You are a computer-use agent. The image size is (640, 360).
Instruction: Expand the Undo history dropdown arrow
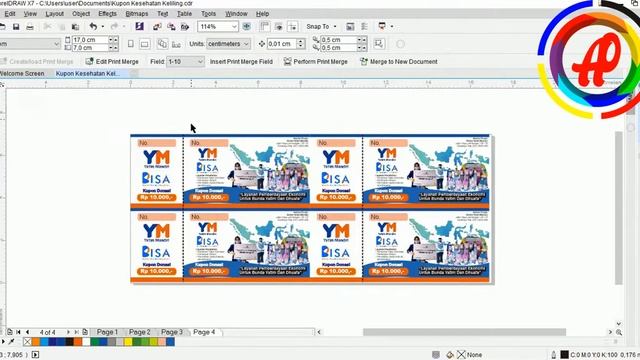click(x=102, y=27)
